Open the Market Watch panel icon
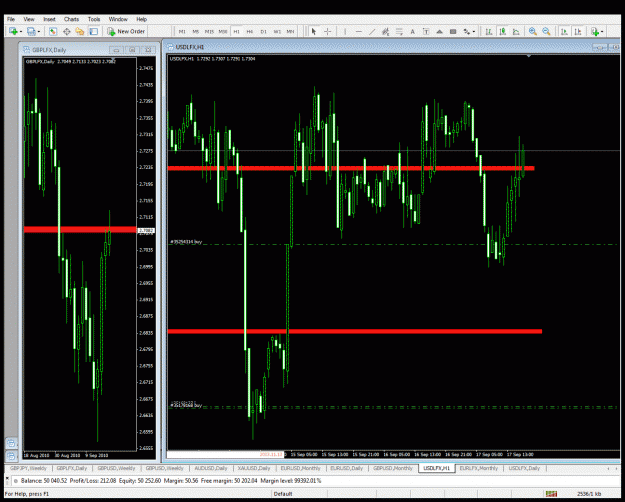 53,31
